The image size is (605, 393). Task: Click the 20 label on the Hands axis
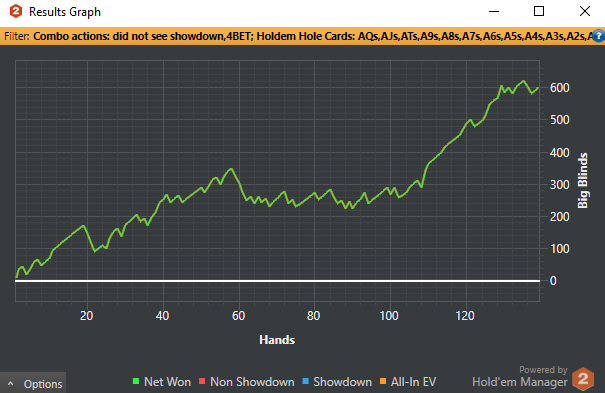tap(86, 316)
